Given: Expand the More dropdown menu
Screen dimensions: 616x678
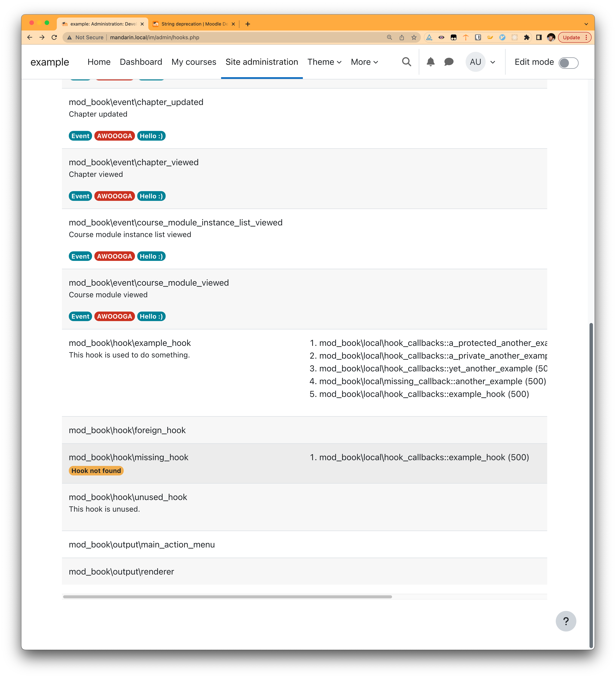Looking at the screenshot, I should coord(364,62).
